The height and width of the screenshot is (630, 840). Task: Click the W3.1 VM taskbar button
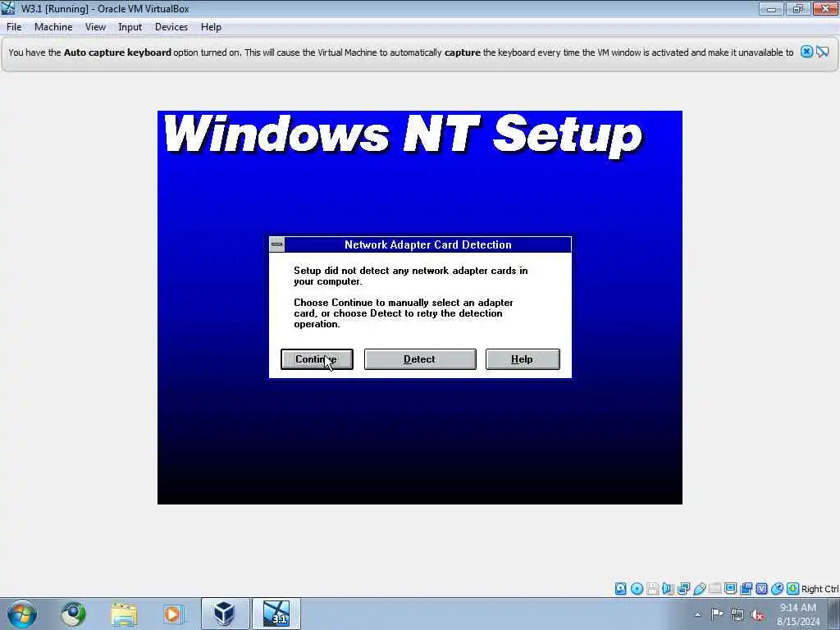pos(276,614)
